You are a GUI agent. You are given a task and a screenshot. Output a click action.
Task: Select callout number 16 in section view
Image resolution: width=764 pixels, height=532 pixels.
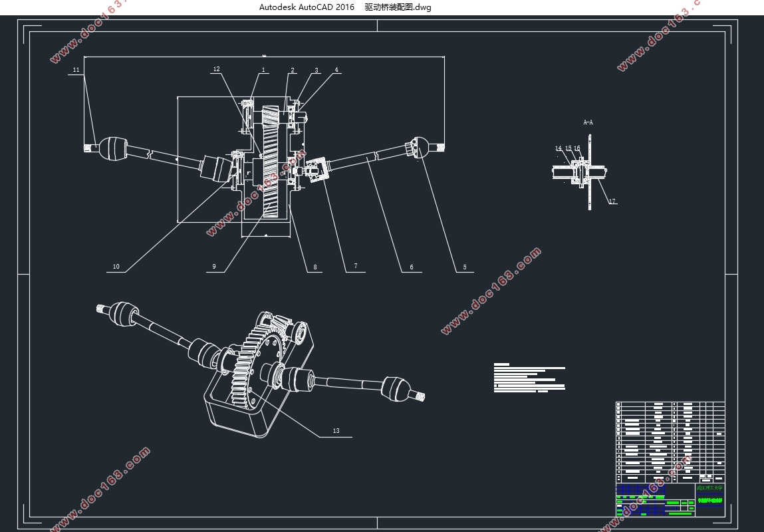click(x=577, y=148)
